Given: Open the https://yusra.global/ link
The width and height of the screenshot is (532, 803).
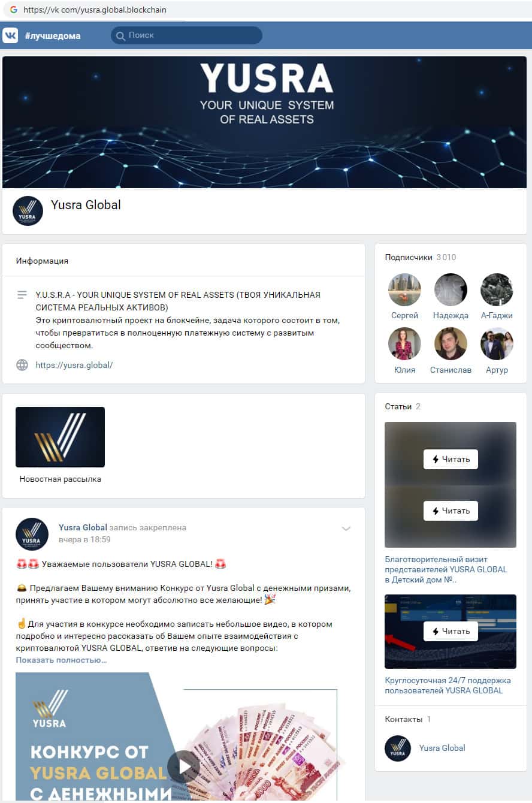Looking at the screenshot, I should pos(74,365).
